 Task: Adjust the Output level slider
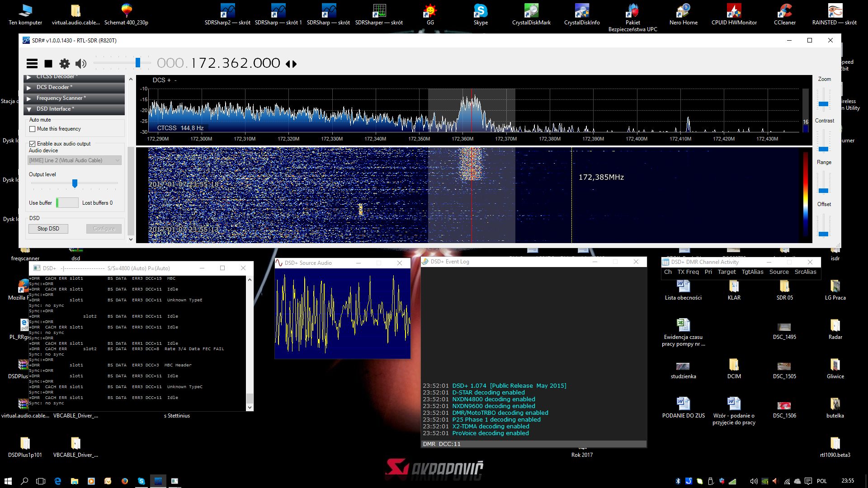(75, 183)
